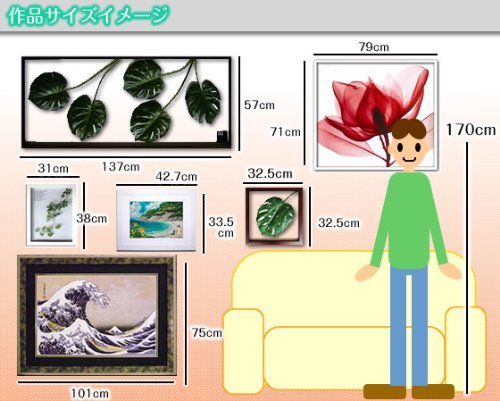Viewport: 500px width, 401px height.
Task: Click the 32.5cm width label above leaf frame
Action: pos(270,173)
